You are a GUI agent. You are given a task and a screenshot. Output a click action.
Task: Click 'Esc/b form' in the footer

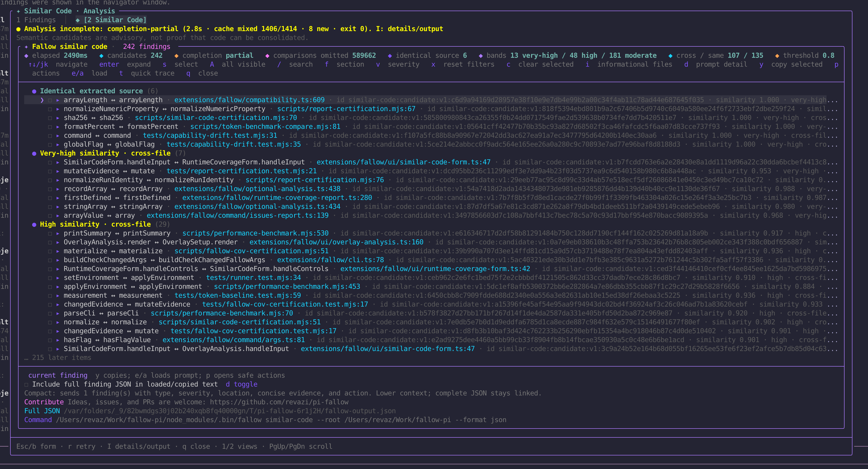tap(36, 447)
